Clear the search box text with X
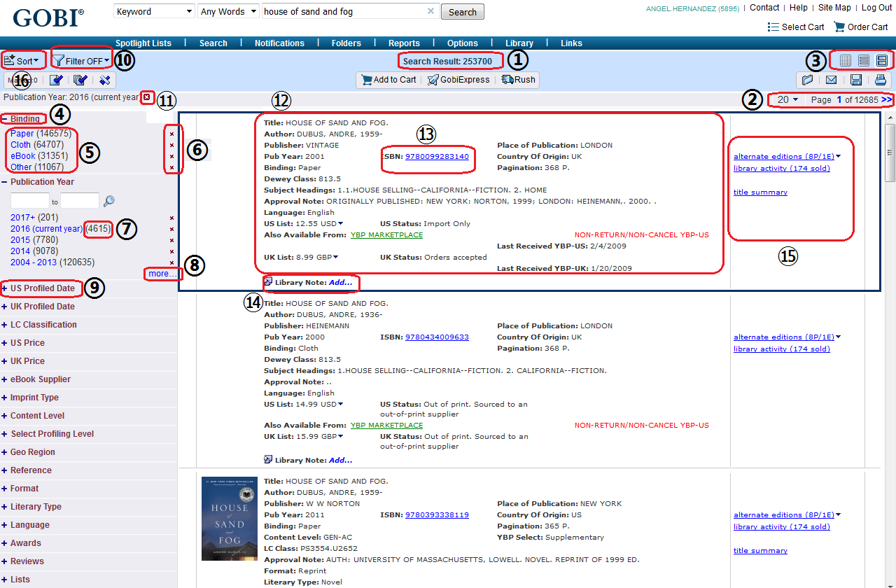This screenshot has height=588, width=896. [430, 11]
